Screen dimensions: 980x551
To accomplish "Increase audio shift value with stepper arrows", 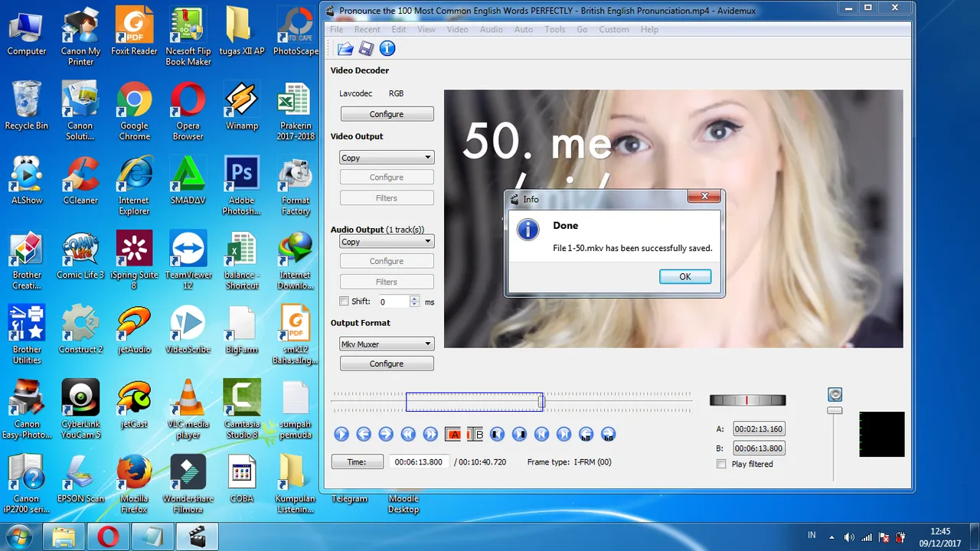I will pos(414,298).
